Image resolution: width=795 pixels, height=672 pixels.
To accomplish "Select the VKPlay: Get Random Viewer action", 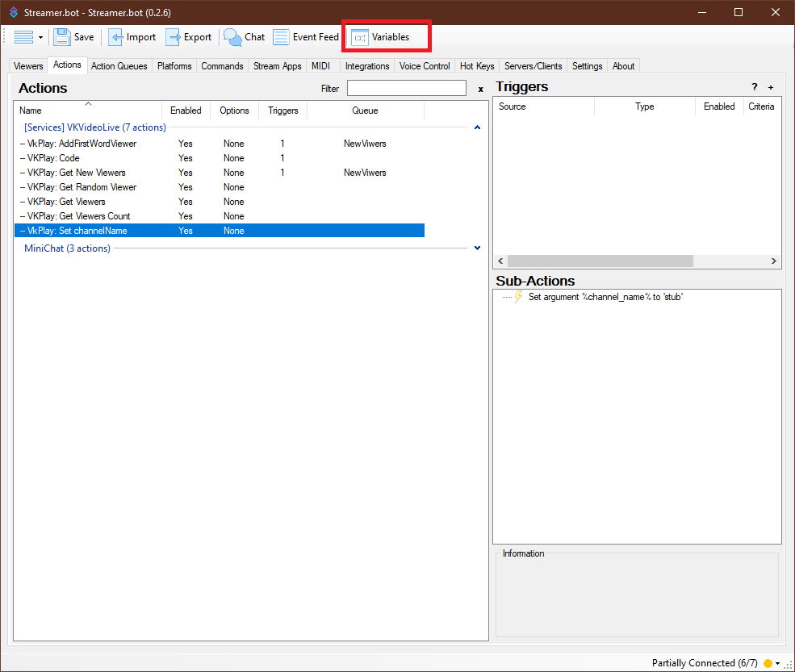I will click(220, 187).
